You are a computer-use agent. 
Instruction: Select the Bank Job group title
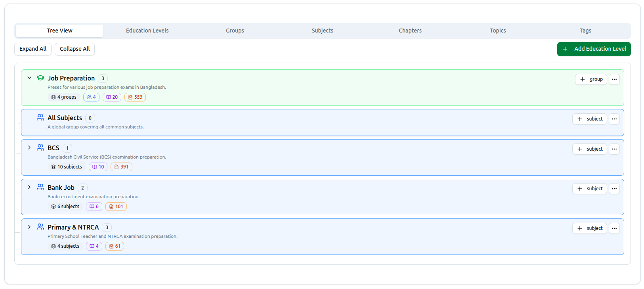[x=61, y=188]
